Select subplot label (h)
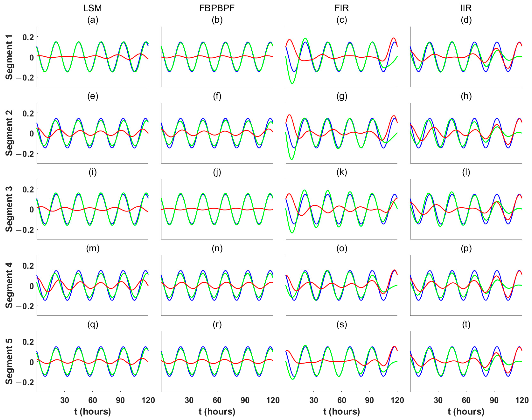Viewport: 532px width, 420px height. (466, 96)
